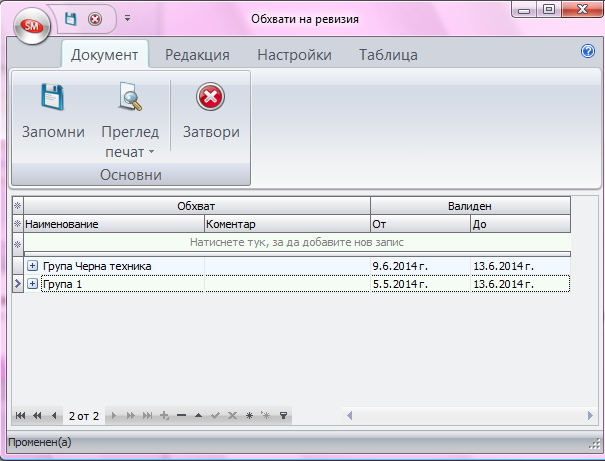The image size is (605, 461).
Task: Open the Преглед печат dropdown
Action: coord(130,120)
